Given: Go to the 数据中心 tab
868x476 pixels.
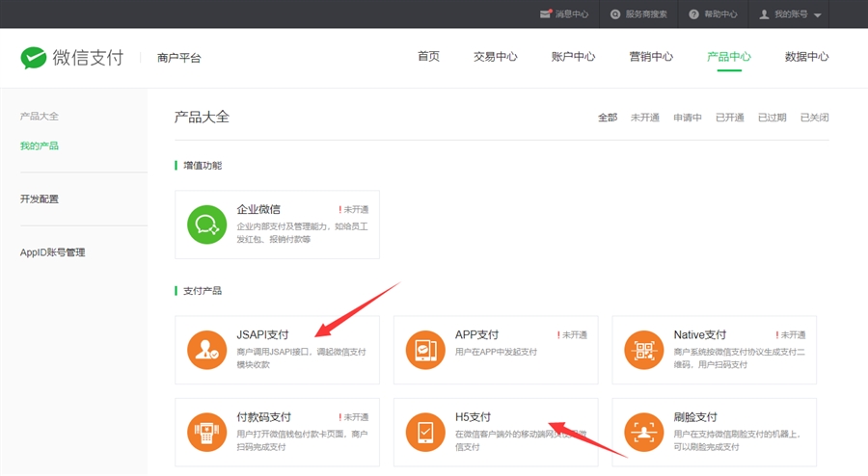Looking at the screenshot, I should (x=806, y=57).
